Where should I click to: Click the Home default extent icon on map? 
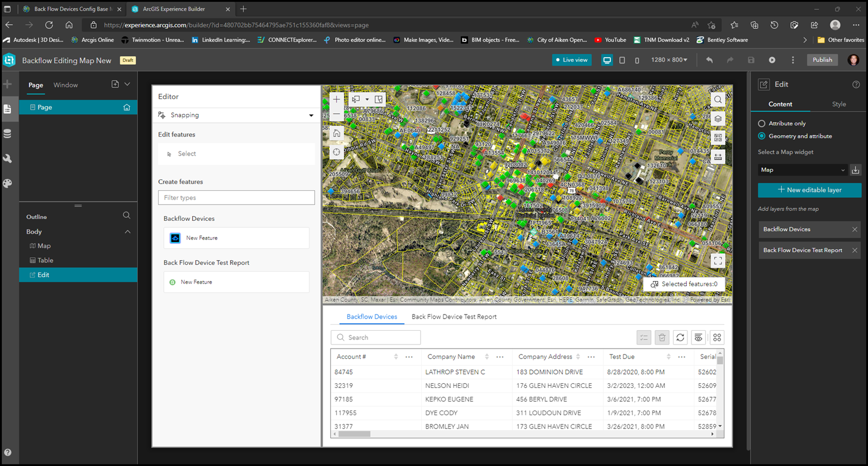coord(336,133)
